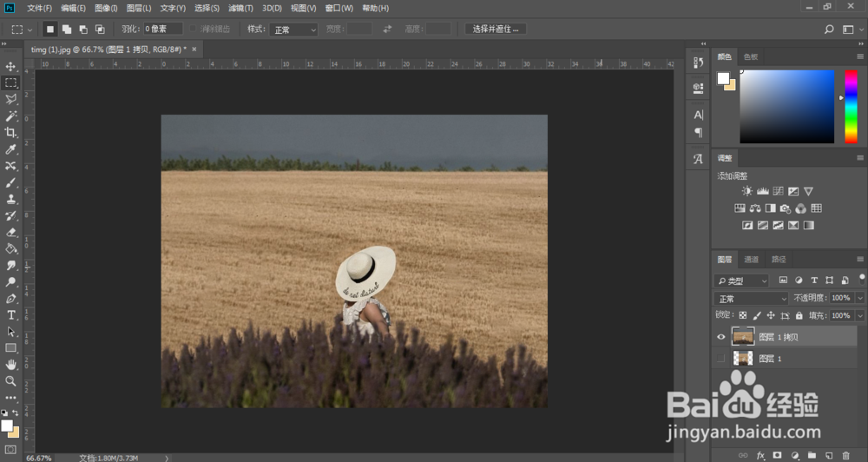Open the 文件(F) menu
The width and height of the screenshot is (868, 462).
click(x=39, y=9)
